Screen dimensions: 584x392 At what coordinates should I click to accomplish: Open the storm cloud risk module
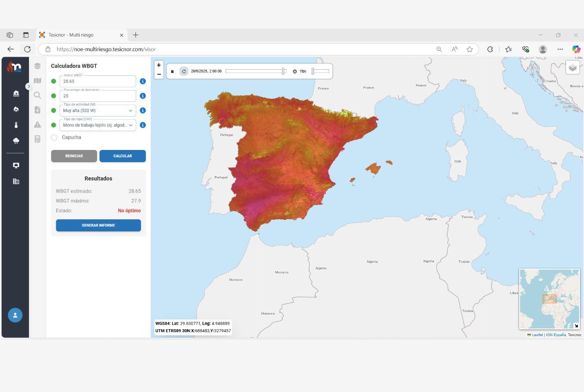point(16,141)
